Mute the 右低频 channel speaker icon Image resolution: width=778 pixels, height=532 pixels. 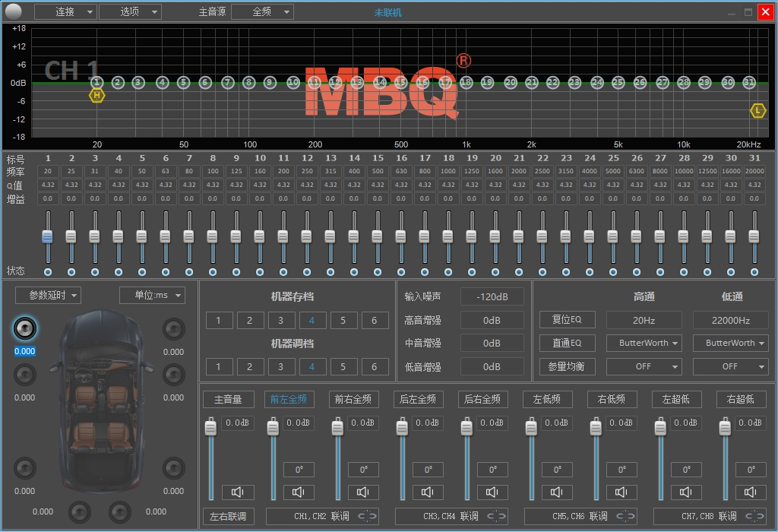pos(621,492)
